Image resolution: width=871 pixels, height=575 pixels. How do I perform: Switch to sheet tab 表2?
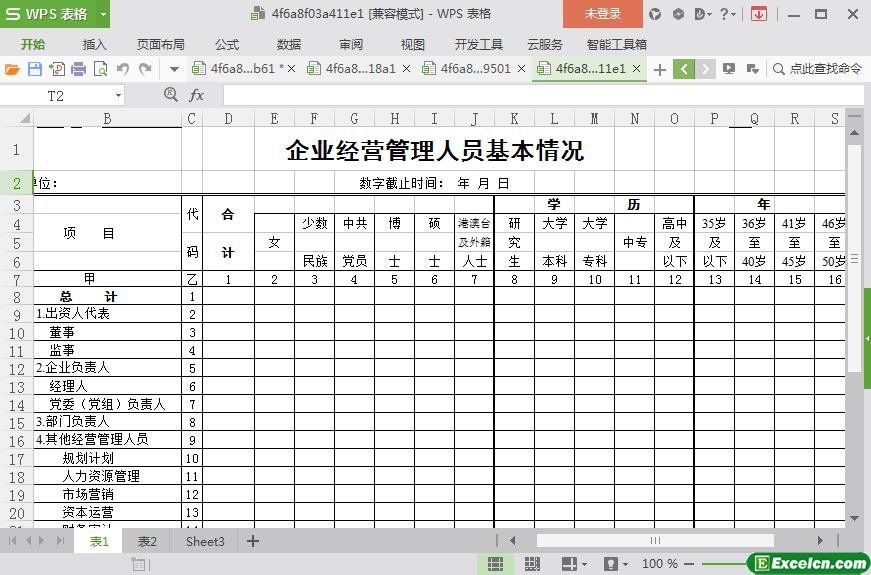[x=147, y=541]
